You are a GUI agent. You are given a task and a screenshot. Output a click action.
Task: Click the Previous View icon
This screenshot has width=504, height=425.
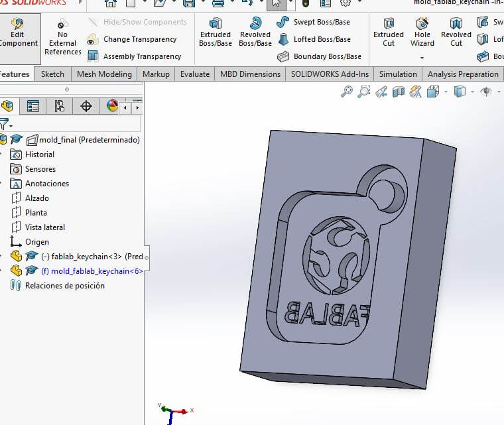click(x=381, y=92)
